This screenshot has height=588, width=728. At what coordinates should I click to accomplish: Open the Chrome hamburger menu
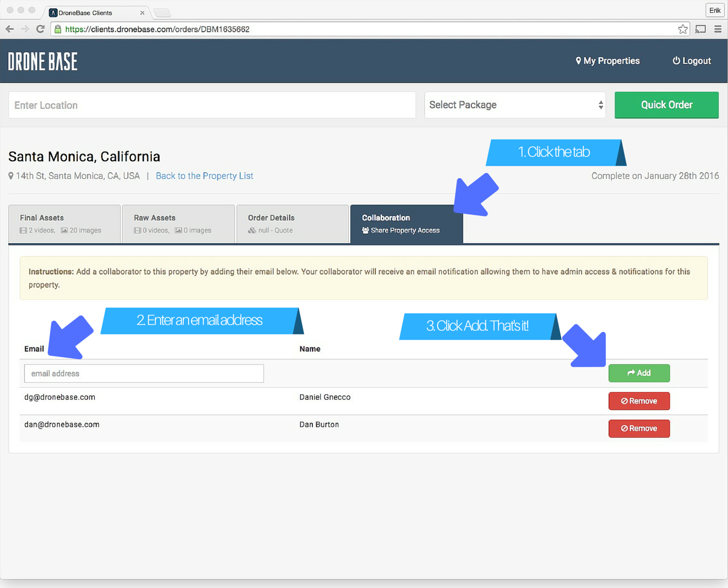[718, 29]
